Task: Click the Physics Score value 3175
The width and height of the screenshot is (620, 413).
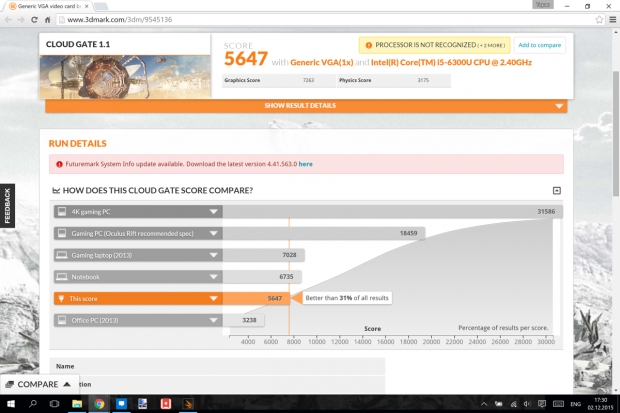Action: pos(423,80)
